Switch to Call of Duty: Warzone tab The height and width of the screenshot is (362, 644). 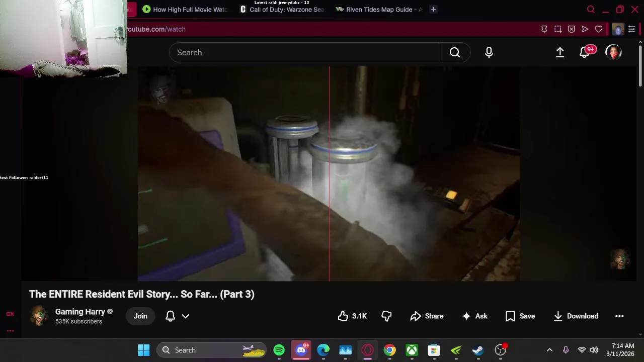coord(282,10)
